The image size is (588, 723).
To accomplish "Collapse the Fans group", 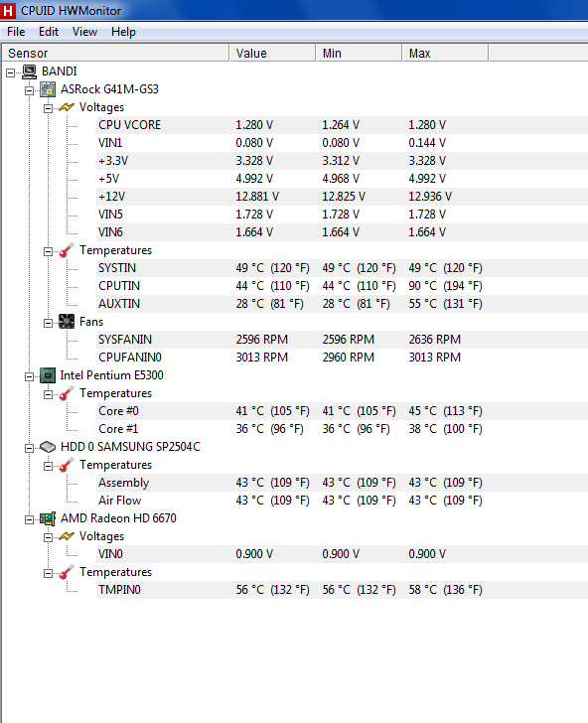I will [x=48, y=323].
